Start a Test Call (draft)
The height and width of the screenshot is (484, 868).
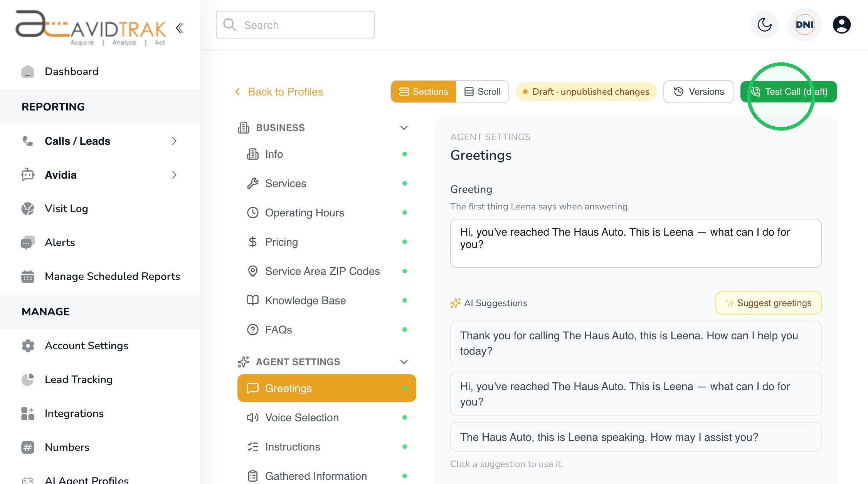pyautogui.click(x=789, y=92)
